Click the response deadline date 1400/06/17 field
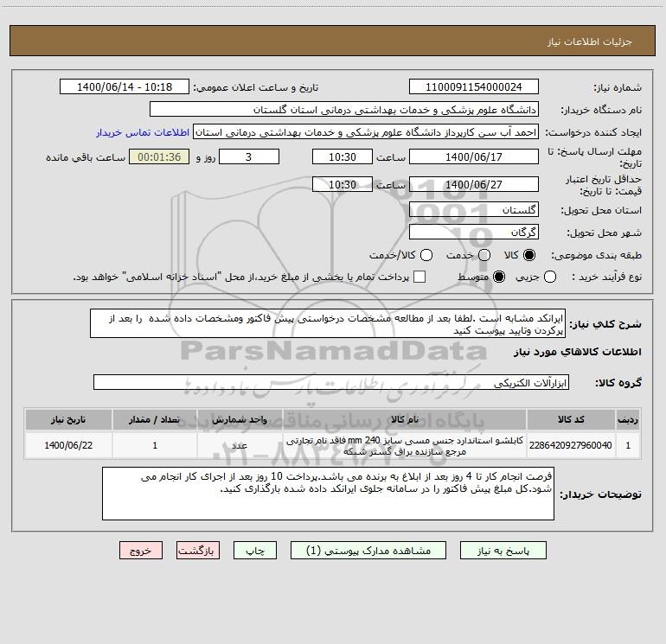The width and height of the screenshot is (666, 644). (474, 156)
